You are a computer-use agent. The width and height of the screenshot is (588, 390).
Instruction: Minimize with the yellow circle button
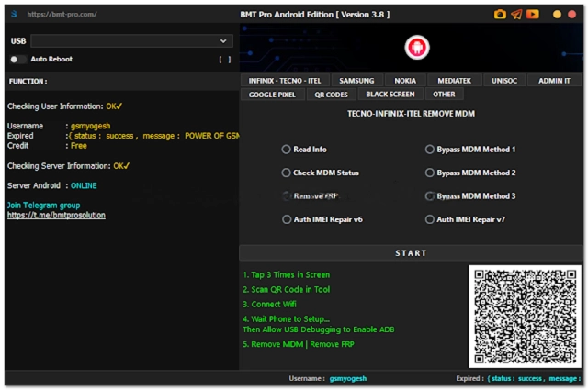point(557,15)
